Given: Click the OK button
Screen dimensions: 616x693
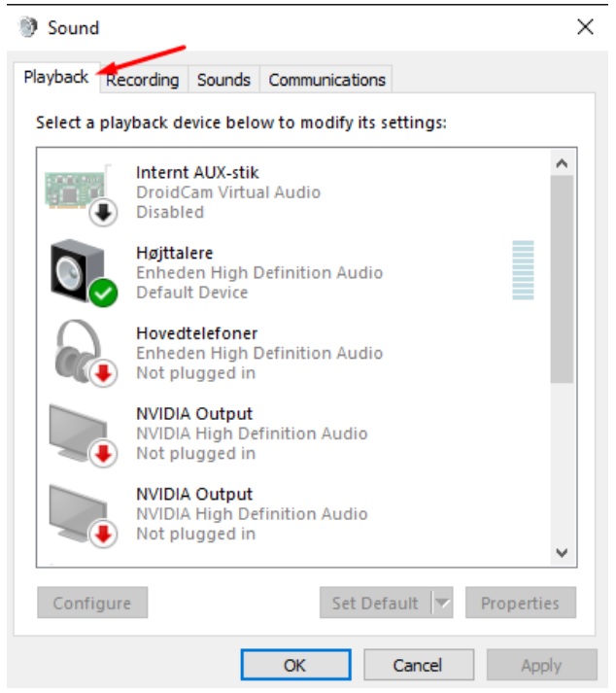Looking at the screenshot, I should [295, 665].
